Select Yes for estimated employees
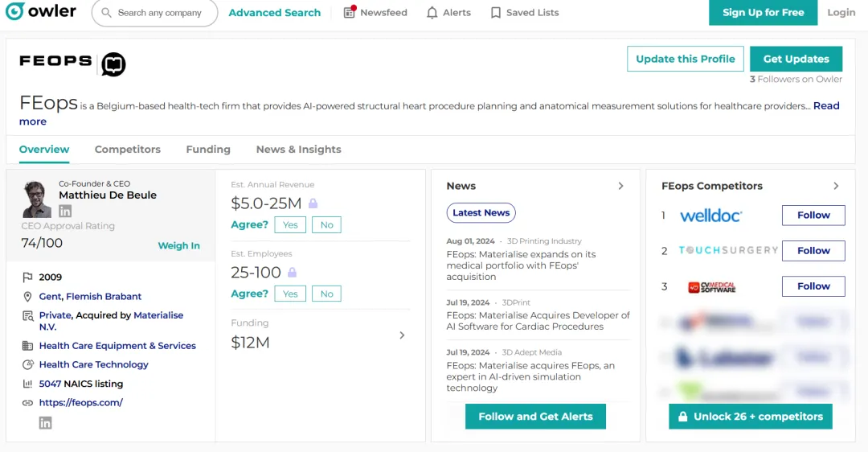The width and height of the screenshot is (868, 452). pos(290,294)
